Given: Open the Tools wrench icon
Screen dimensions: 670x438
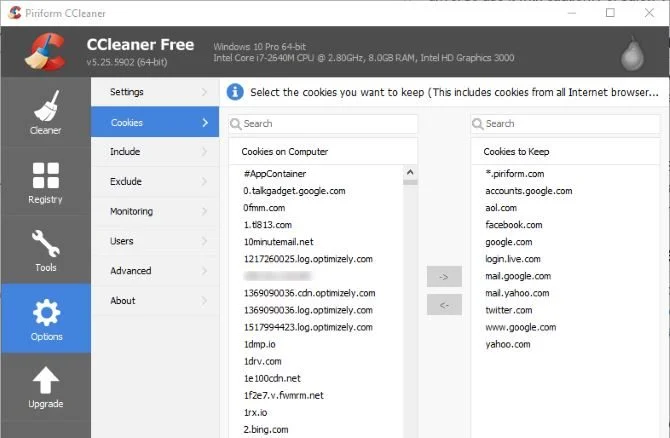Looking at the screenshot, I should 46,244.
